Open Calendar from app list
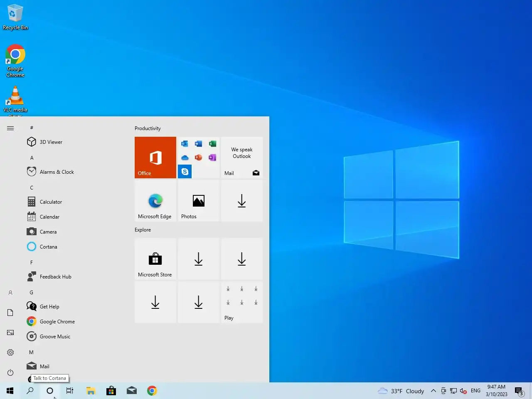532x399 pixels. coord(75,217)
